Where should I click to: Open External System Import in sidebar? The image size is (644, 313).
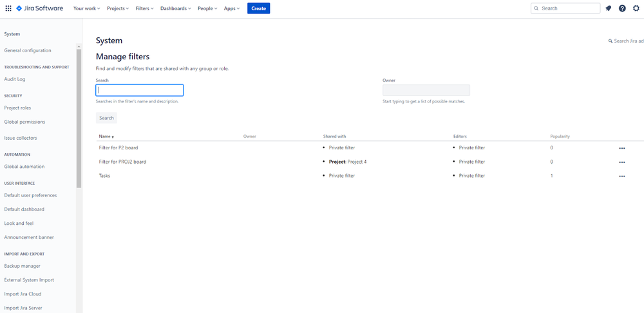(x=29, y=280)
